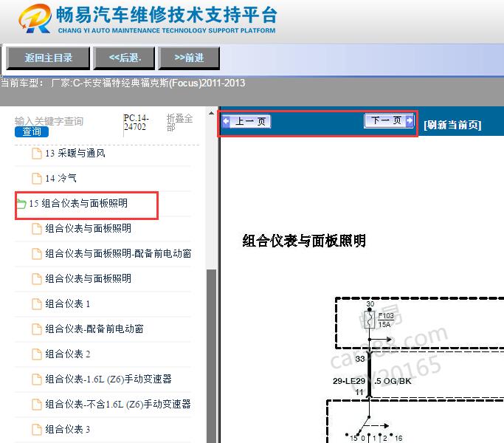Click the PC.14-24702 code text
Screen dimensions: 504x443
tap(137, 123)
